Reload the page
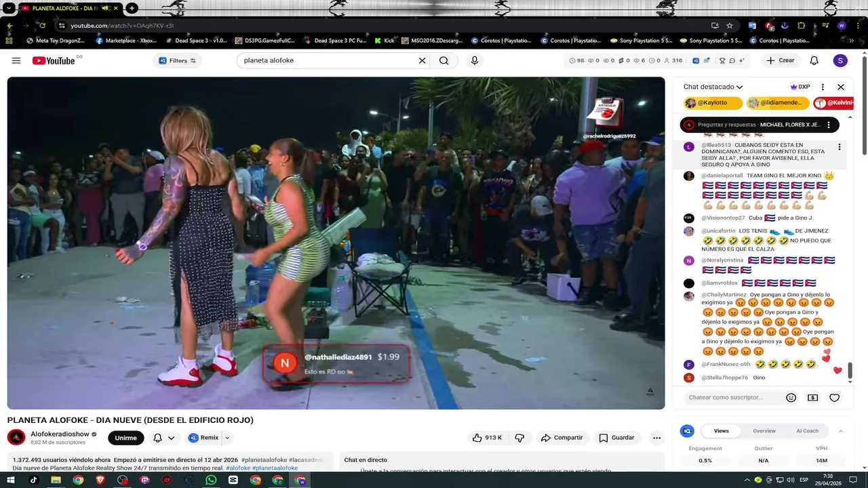Screen dimensions: 868x488 (42, 25)
